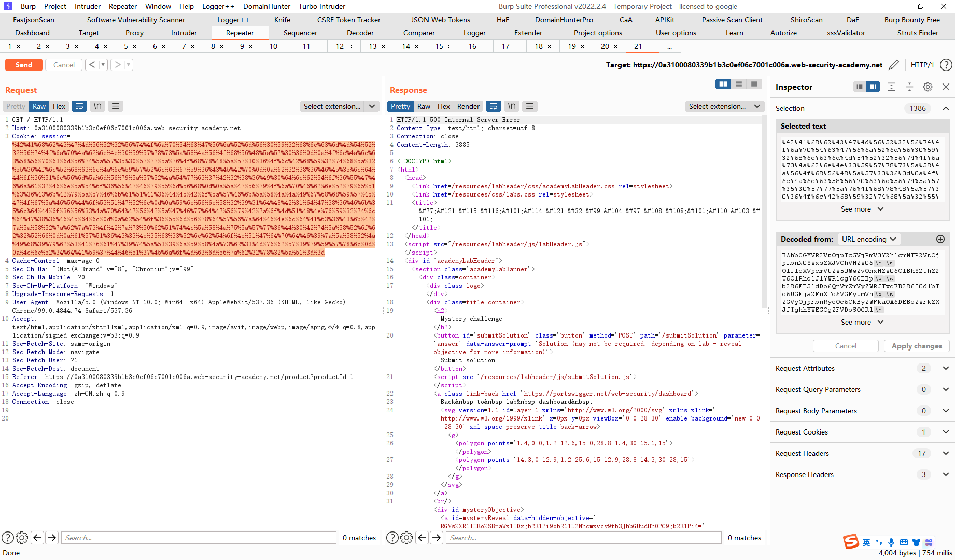Image resolution: width=955 pixels, height=560 pixels.
Task: Collapse the Selection section
Action: click(946, 108)
